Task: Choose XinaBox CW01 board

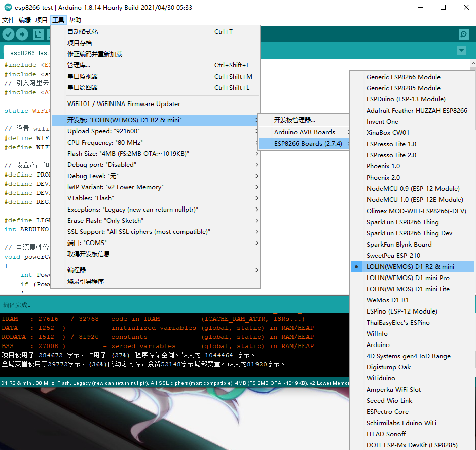Action: pyautogui.click(x=412, y=133)
